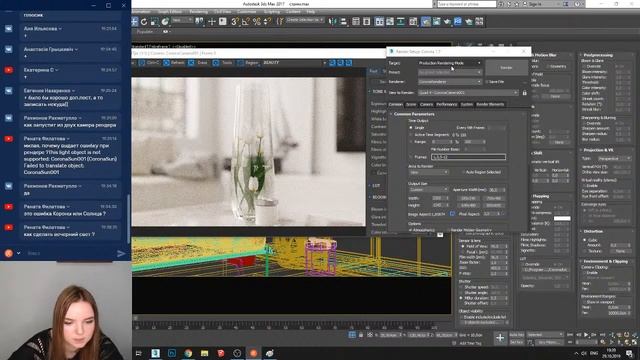Open the Schematic View icon

pos(401,21)
